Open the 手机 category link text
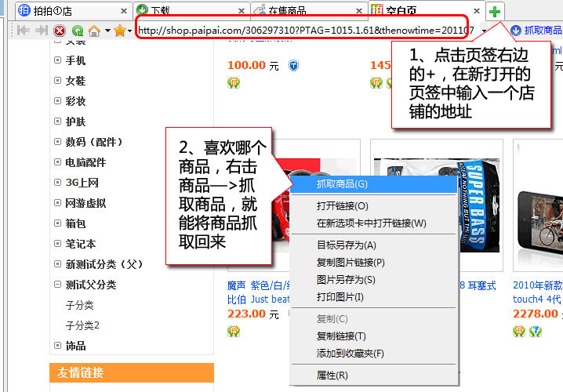The height and width of the screenshot is (392, 563). [x=75, y=60]
